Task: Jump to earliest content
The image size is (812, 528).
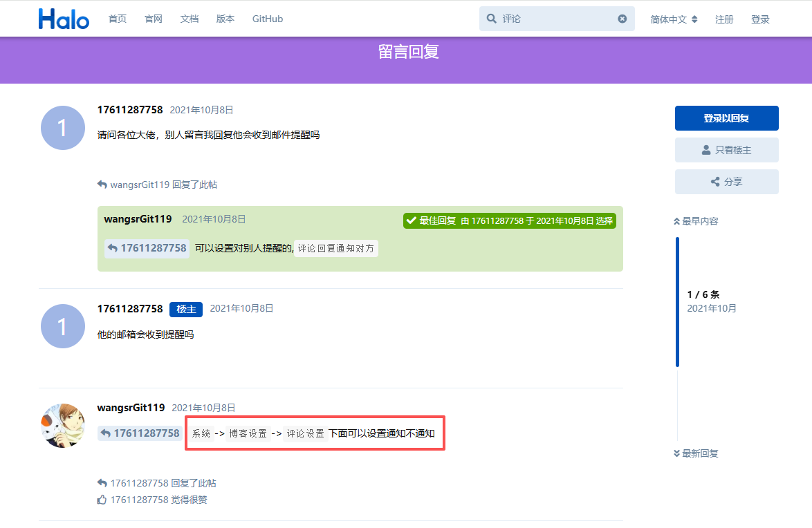Action: click(x=696, y=221)
